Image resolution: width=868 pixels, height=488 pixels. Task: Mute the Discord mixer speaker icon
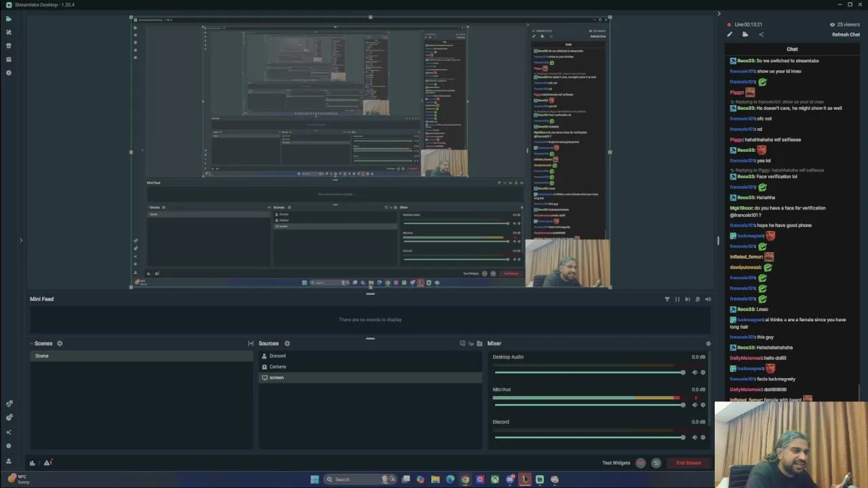click(x=694, y=437)
